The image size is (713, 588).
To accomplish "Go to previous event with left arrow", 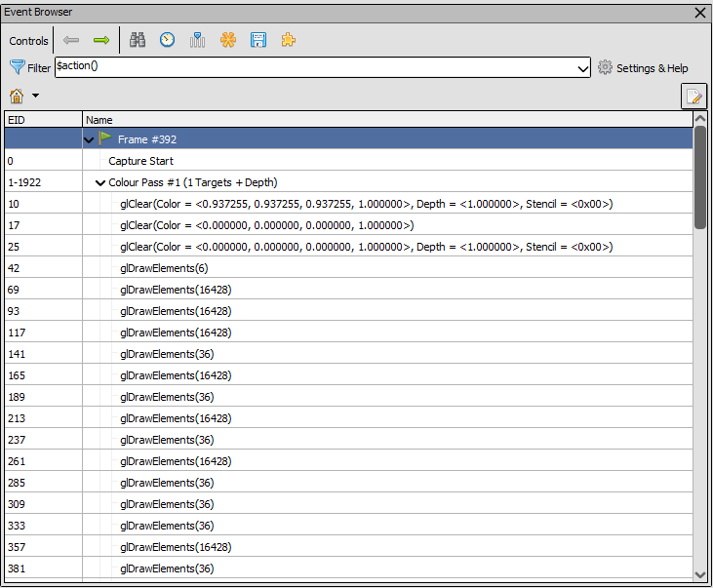I will (71, 41).
